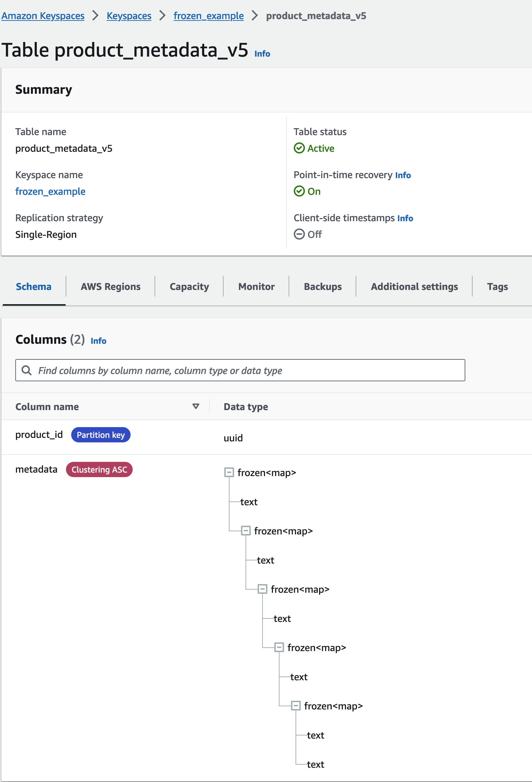Viewport: 532px width, 782px height.
Task: Click the Active status check icon
Action: [x=299, y=148]
